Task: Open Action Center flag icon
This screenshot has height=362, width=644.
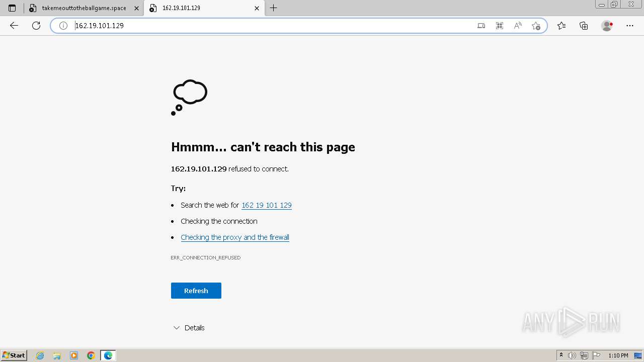Action: click(596, 355)
